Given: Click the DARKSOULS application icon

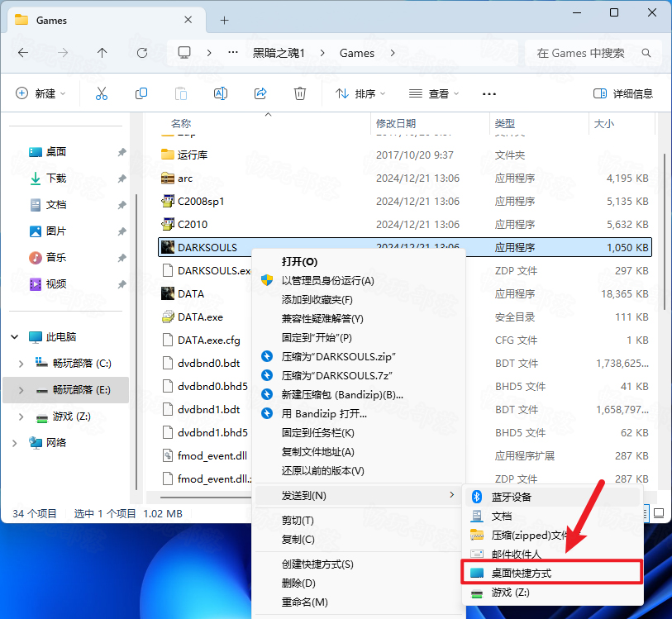Looking at the screenshot, I should (168, 247).
